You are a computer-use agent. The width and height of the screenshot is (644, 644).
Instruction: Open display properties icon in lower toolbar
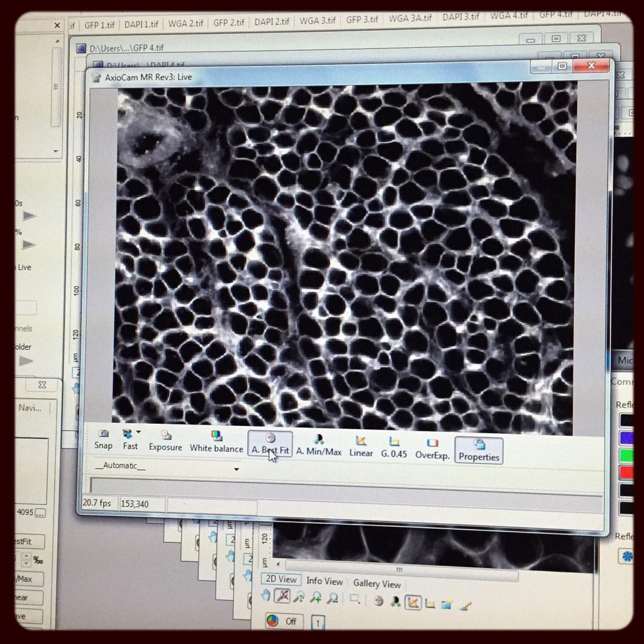tap(447, 604)
